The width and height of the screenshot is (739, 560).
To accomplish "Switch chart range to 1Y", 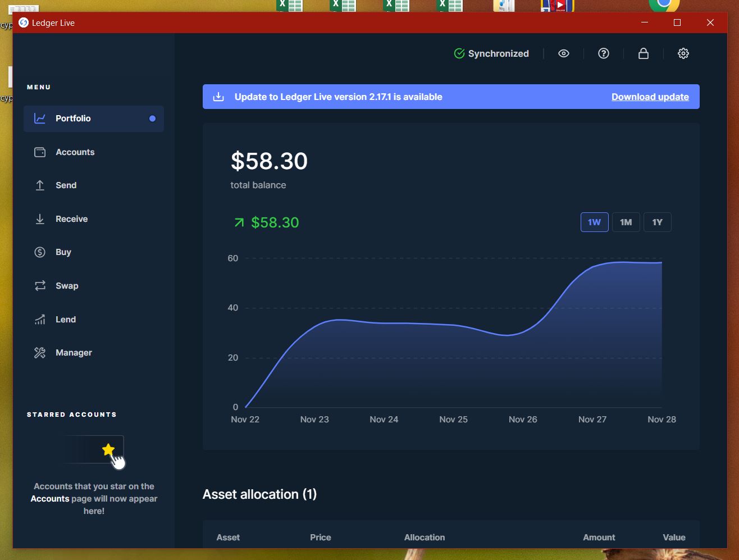I will pyautogui.click(x=657, y=222).
